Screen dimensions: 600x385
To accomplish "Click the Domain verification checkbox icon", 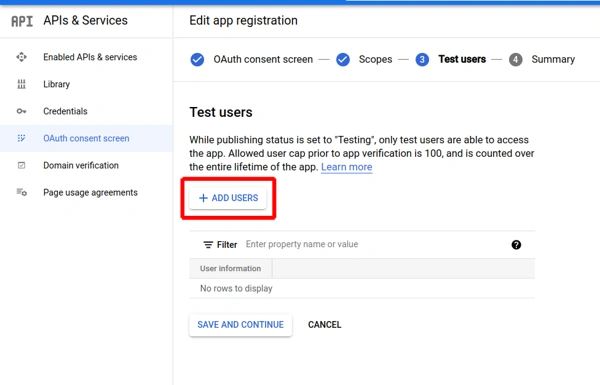I will (x=21, y=165).
